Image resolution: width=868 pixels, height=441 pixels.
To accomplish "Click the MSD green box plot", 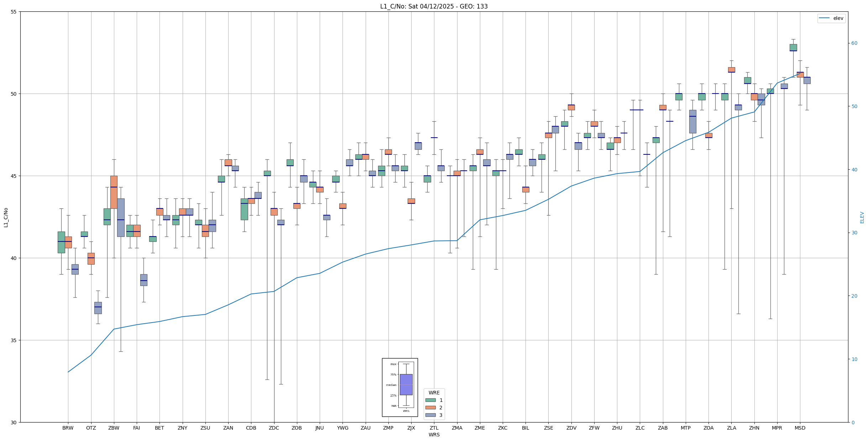I will tap(793, 48).
